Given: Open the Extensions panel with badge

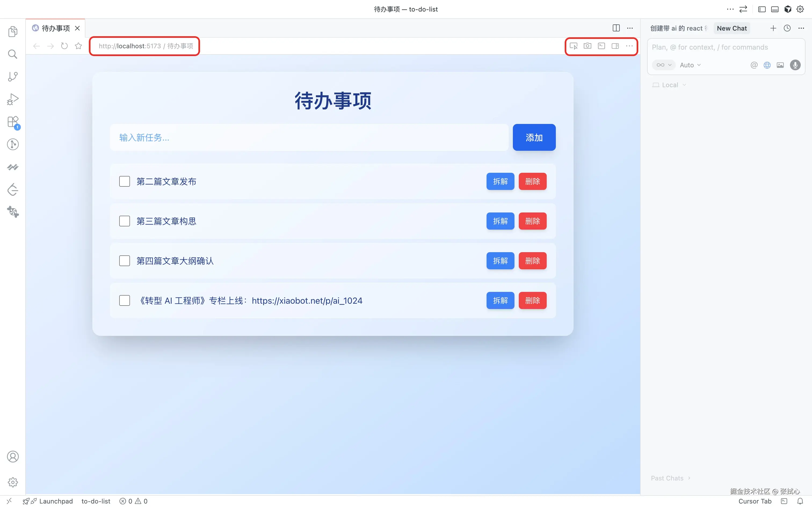Looking at the screenshot, I should click(13, 122).
